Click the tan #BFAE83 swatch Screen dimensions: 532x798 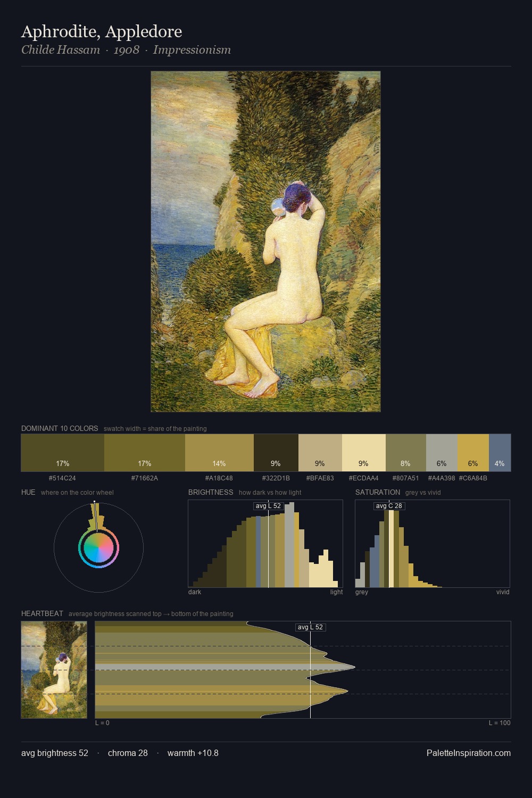click(320, 453)
